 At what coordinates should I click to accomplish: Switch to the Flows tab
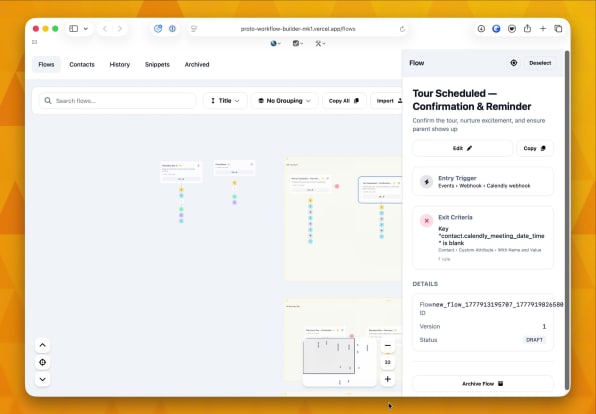pyautogui.click(x=46, y=65)
